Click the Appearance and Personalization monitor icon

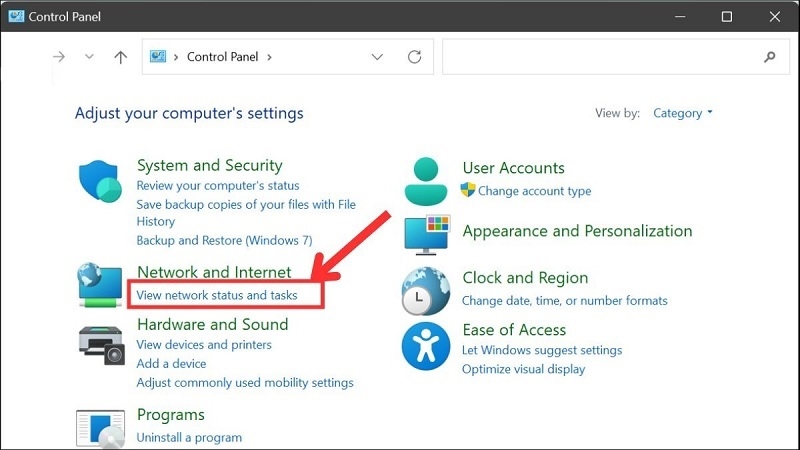point(427,235)
